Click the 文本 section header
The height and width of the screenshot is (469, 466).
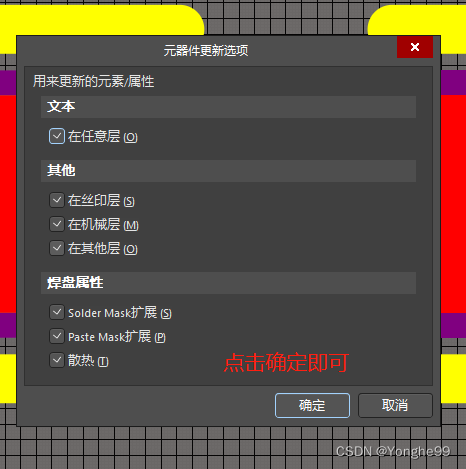pyautogui.click(x=228, y=107)
